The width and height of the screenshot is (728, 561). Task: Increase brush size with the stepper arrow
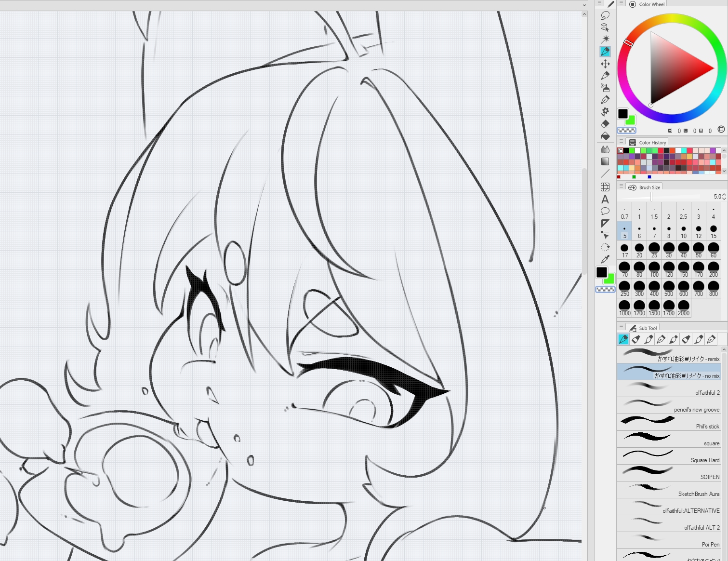tap(724, 194)
